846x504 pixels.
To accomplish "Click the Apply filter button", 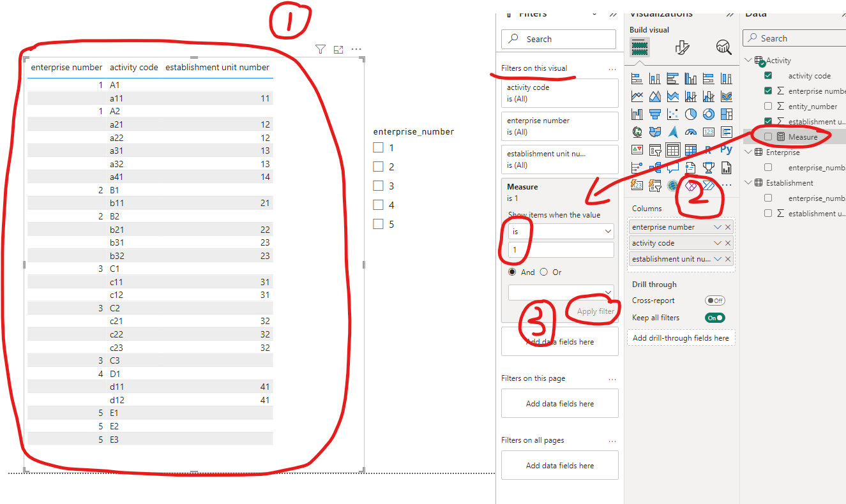I will (x=595, y=311).
